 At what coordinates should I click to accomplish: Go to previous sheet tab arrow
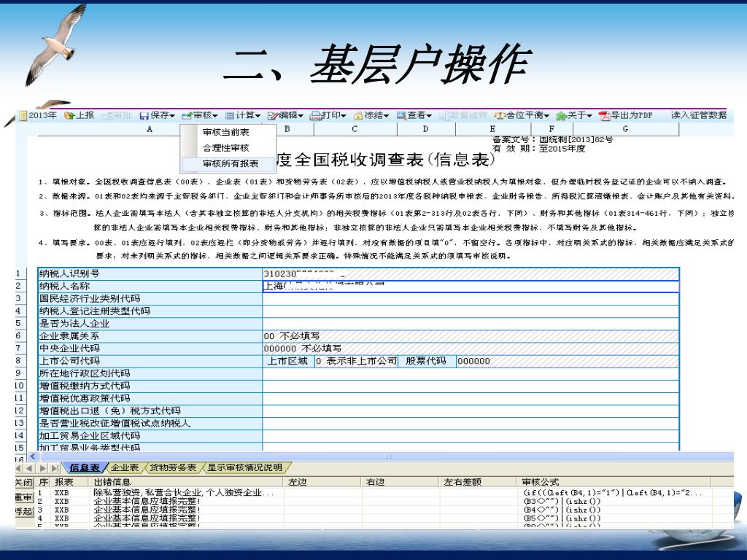point(31,468)
